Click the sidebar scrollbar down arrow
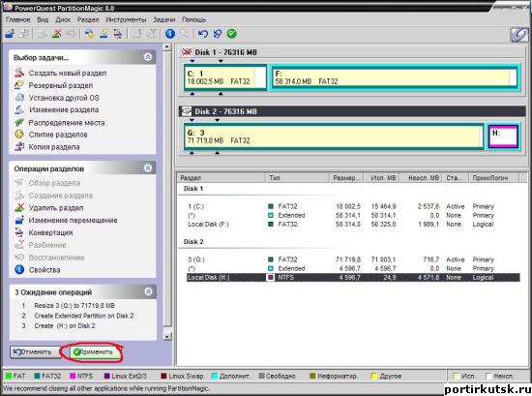 point(167,336)
